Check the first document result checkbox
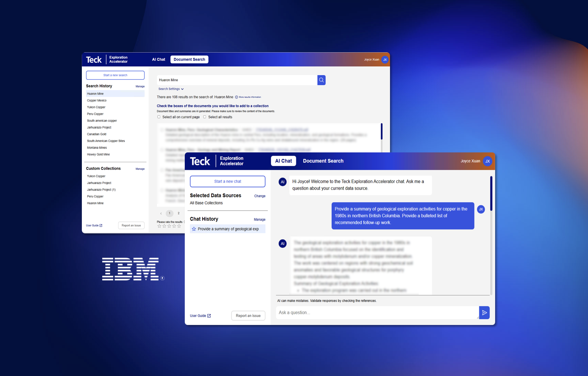This screenshot has width=588, height=376. click(x=161, y=129)
